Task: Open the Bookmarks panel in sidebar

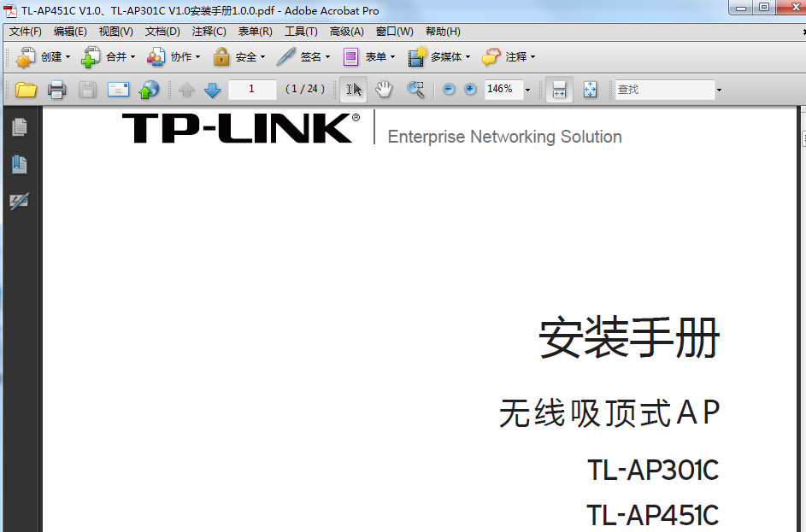Action: pos(20,164)
